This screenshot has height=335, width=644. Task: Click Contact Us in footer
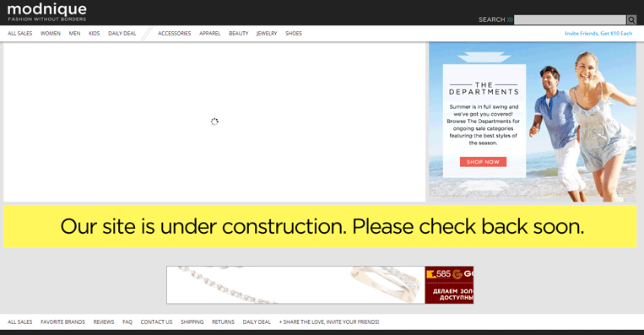[156, 322]
